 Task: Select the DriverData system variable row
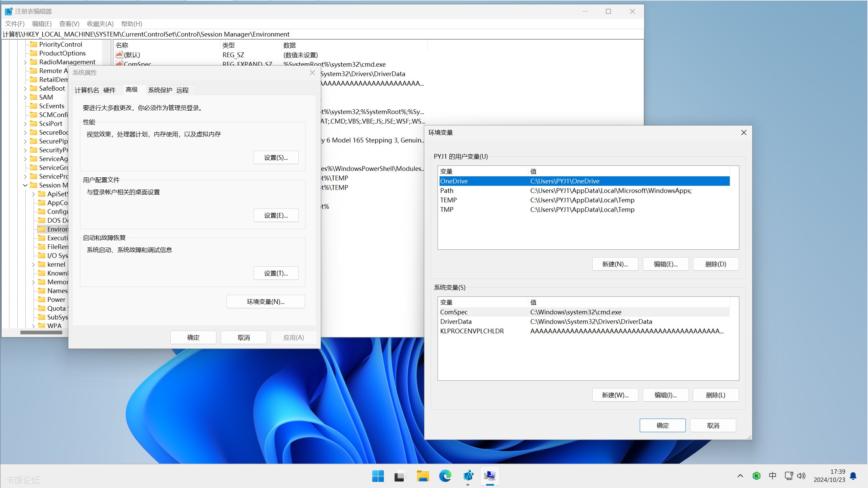coord(584,321)
